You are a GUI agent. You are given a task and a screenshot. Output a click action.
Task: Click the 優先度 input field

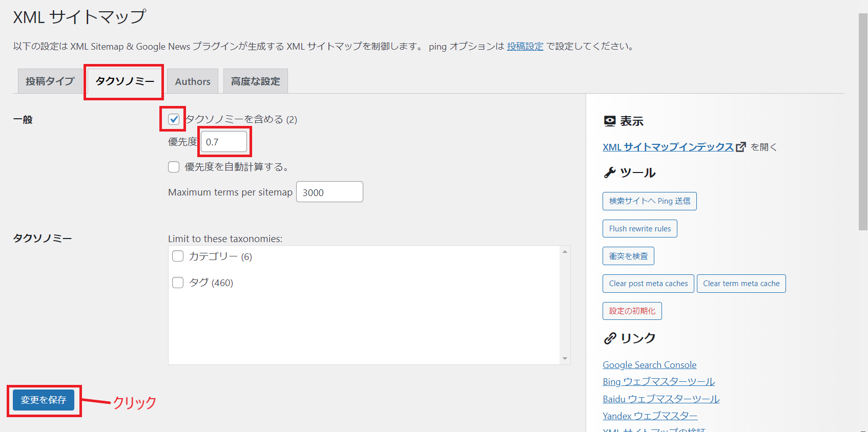[x=224, y=142]
